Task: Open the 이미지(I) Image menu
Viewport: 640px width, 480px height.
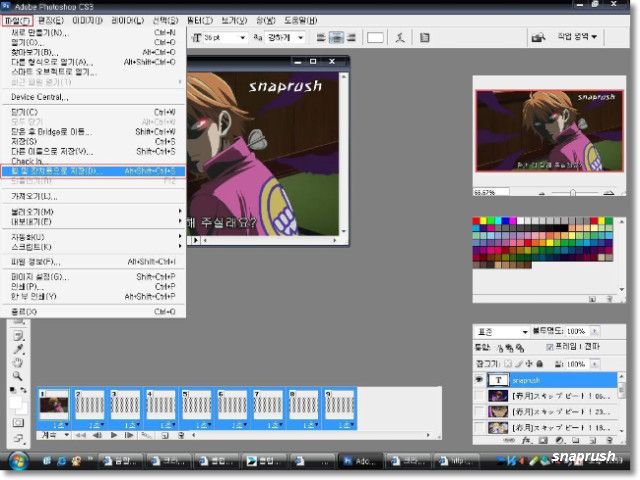Action: (x=87, y=20)
